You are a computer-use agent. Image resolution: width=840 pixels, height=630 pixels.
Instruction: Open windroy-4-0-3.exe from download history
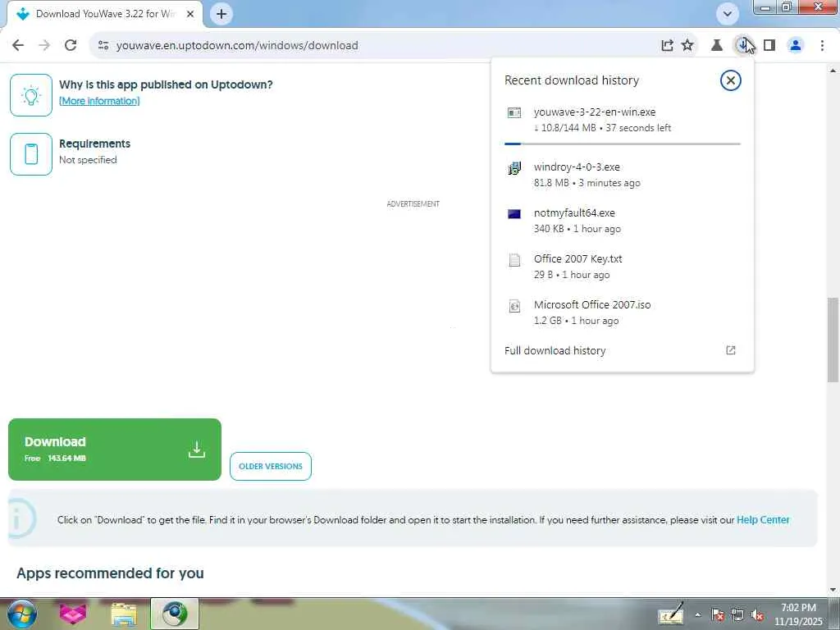623,175
